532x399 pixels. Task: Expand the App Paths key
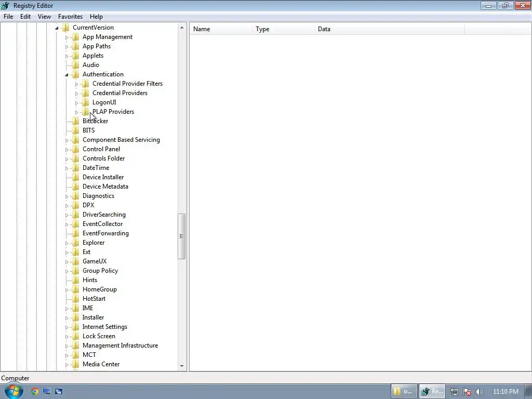click(x=66, y=46)
